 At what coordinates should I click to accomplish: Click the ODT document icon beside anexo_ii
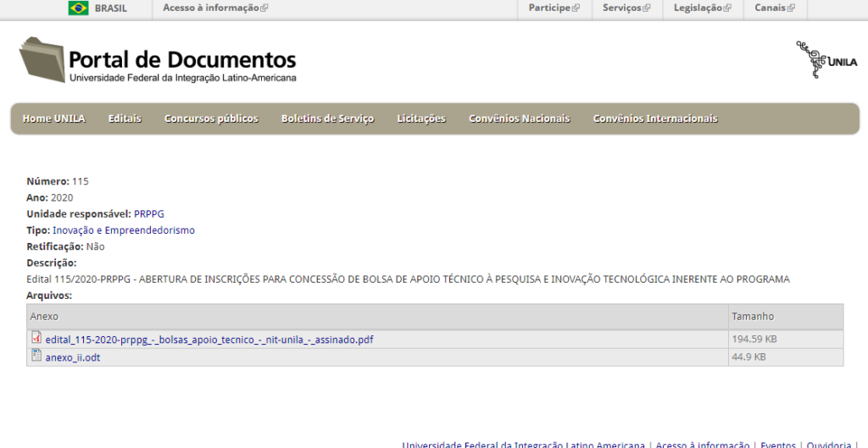36,356
